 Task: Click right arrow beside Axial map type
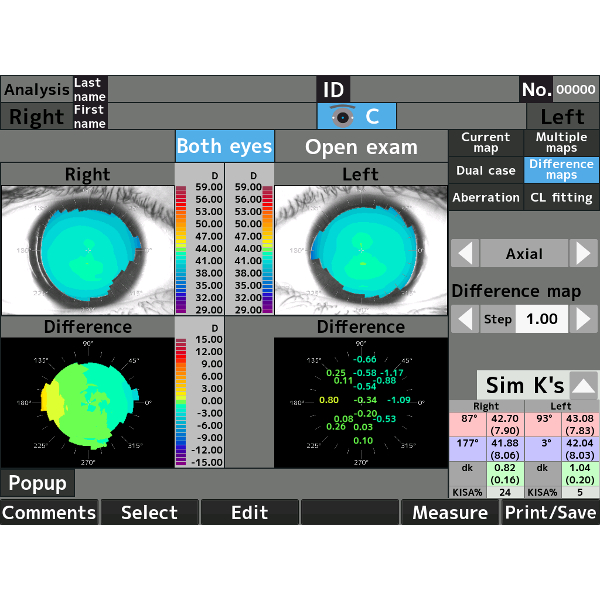pos(583,254)
